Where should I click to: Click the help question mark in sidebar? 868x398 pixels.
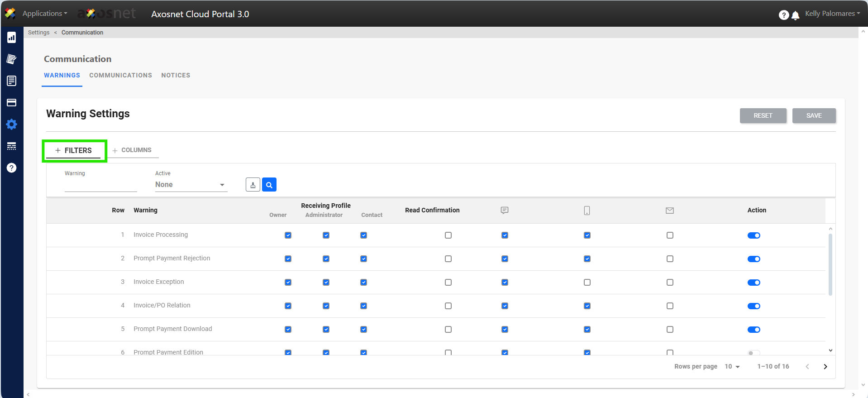[x=12, y=168]
